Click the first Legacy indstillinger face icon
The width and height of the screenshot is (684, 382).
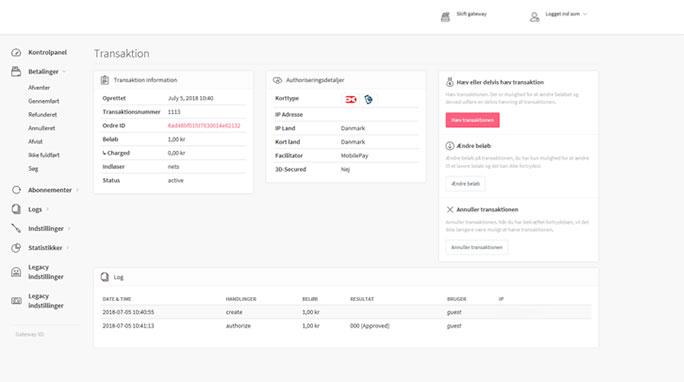[16, 272]
